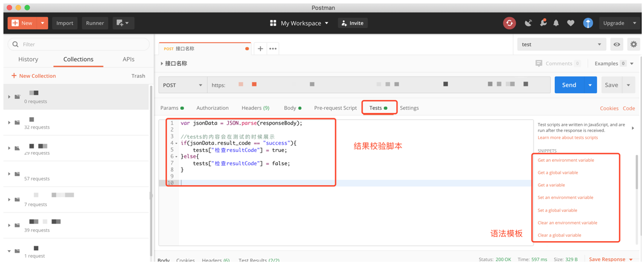Insert Set a global variable snippet
Image resolution: width=644 pixels, height=280 pixels.
[557, 210]
